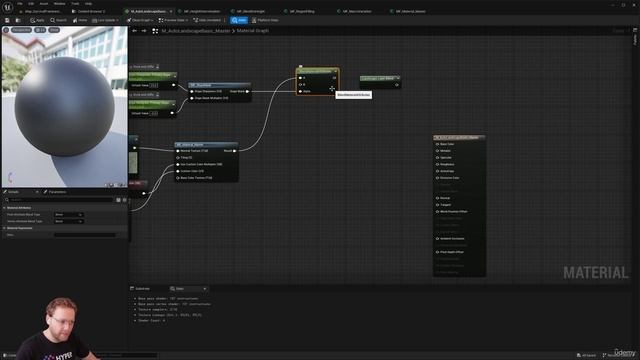Click the Base Color Texture input pin
Screen dimensions: 640x360
pyautogui.click(x=178, y=178)
